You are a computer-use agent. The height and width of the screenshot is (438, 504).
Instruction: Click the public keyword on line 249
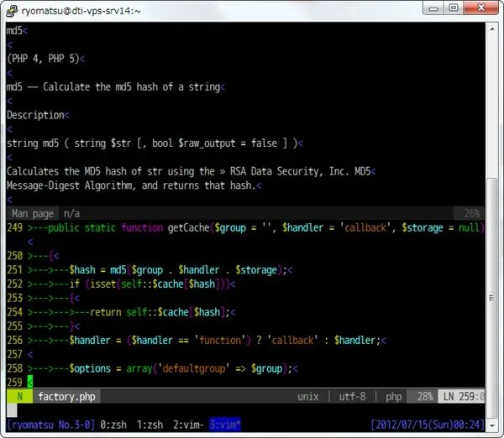tap(64, 227)
